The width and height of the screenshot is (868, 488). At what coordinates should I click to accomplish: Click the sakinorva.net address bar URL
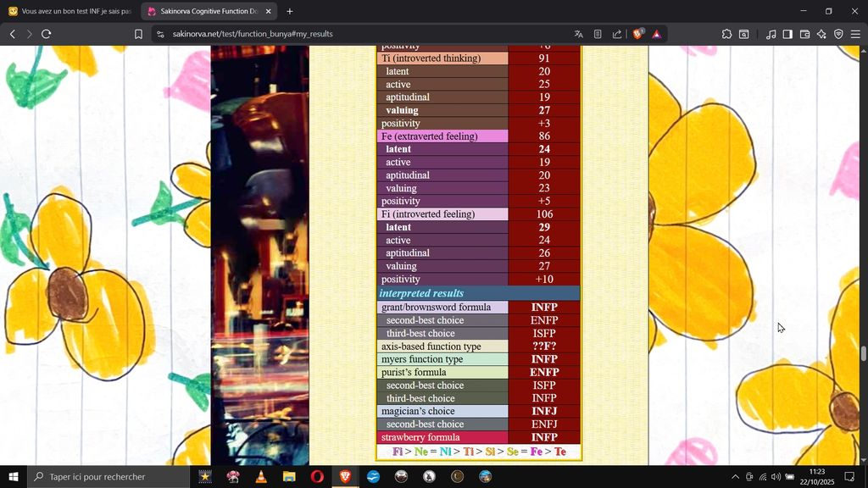[253, 34]
